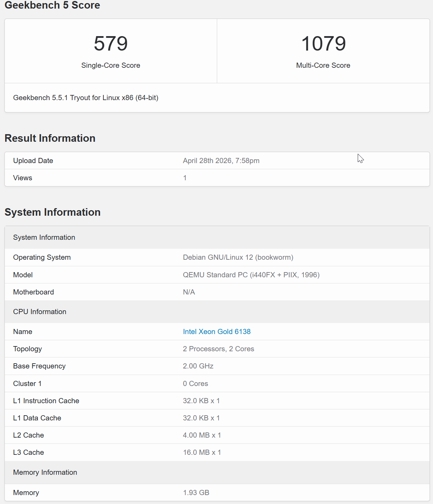433x504 pixels.
Task: Click the Topology row label
Action: tap(27, 349)
